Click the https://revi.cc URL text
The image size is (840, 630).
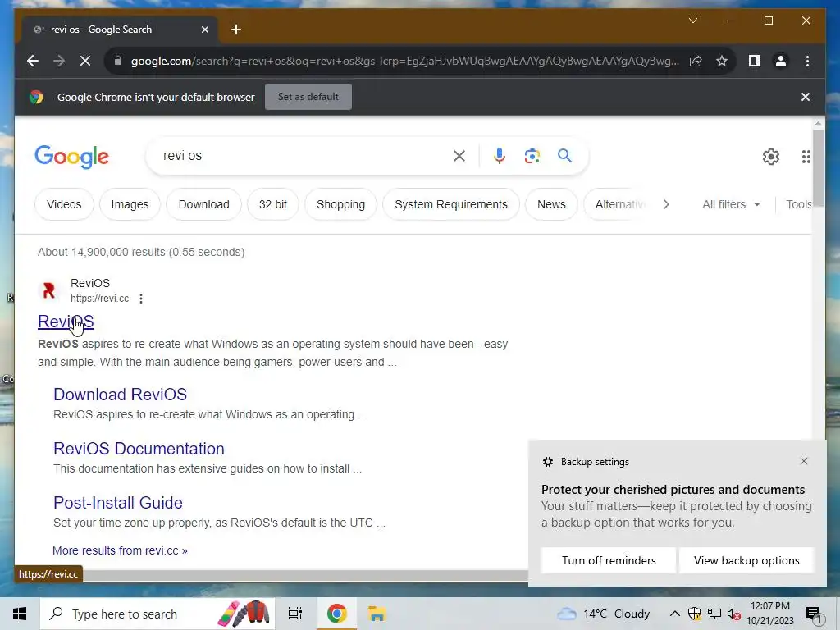tap(99, 299)
